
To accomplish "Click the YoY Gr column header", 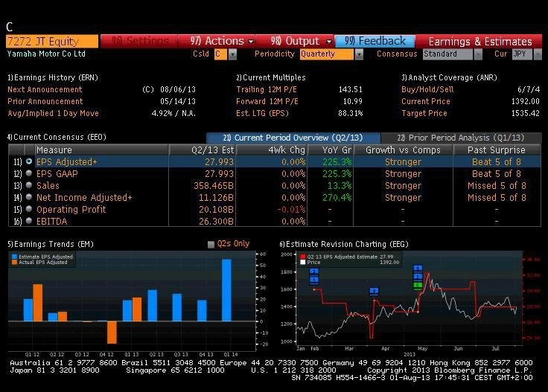I will (x=331, y=150).
